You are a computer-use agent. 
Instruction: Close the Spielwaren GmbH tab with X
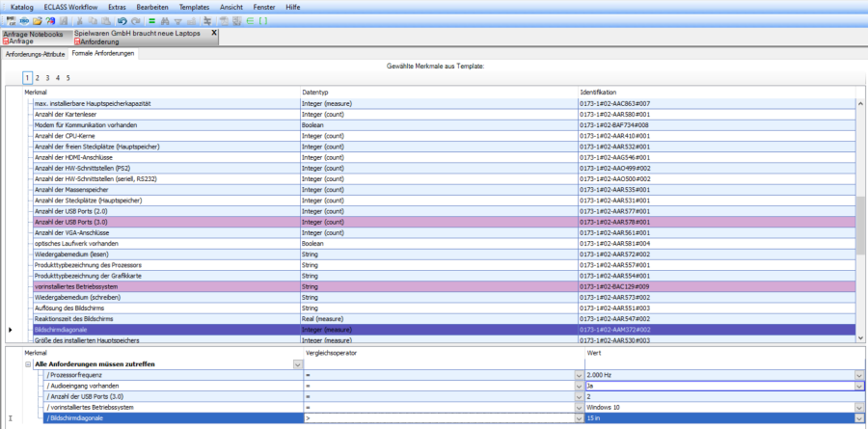pos(214,34)
